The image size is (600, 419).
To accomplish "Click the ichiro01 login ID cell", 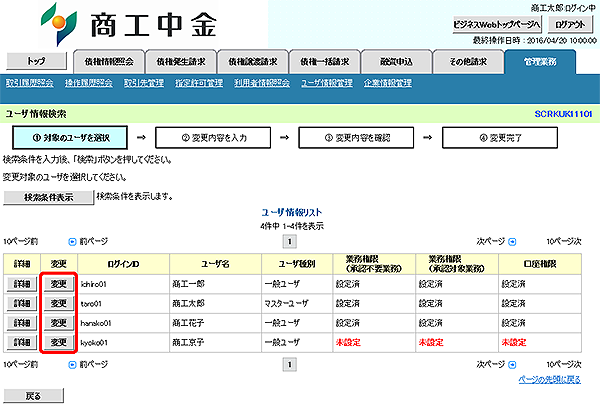I will point(124,284).
